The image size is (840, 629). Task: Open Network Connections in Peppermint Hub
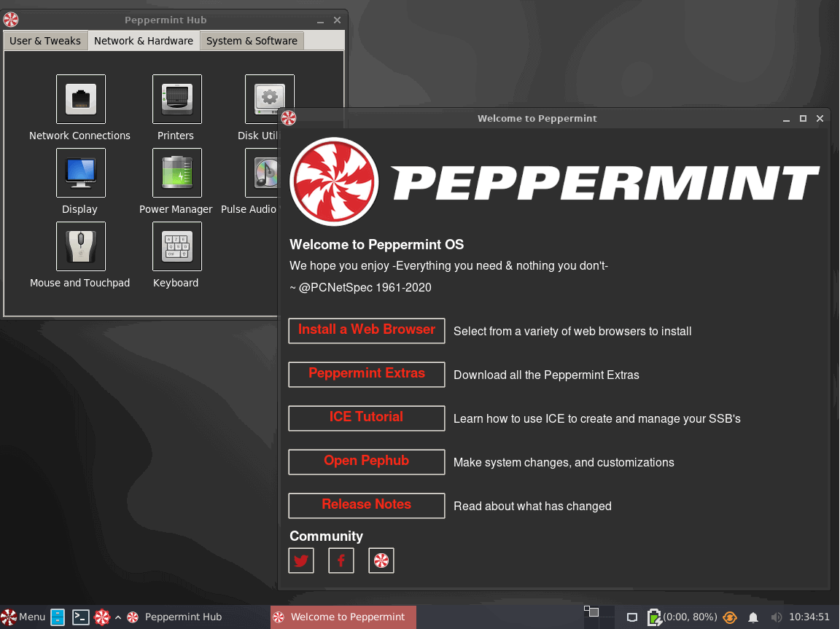click(x=80, y=99)
